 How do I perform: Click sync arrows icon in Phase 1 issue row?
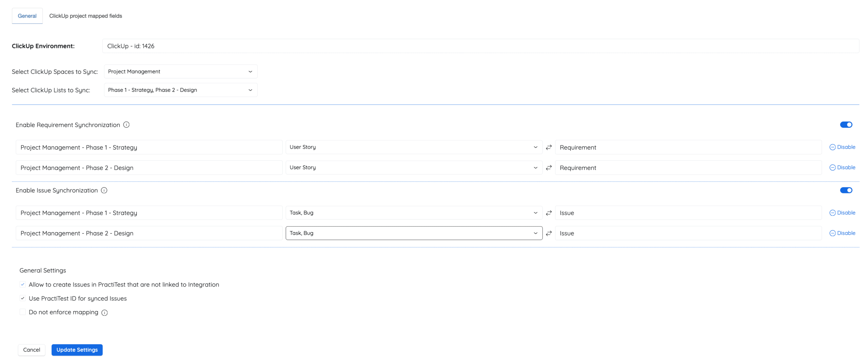549,213
